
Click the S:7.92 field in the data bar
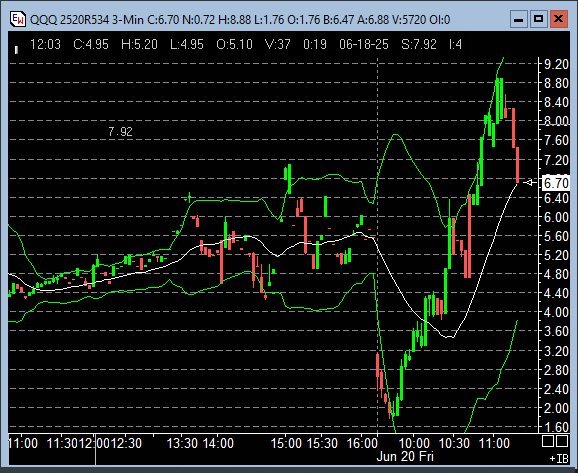tap(419, 45)
